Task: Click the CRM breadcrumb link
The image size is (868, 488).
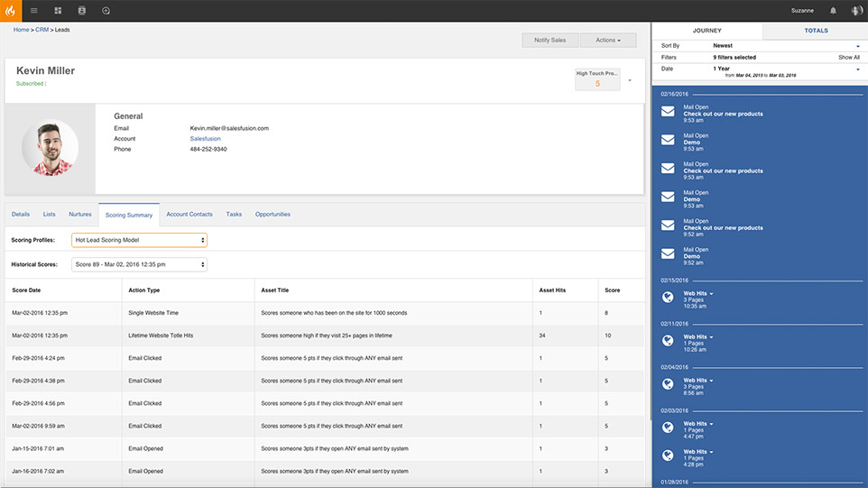Action: pos(42,30)
